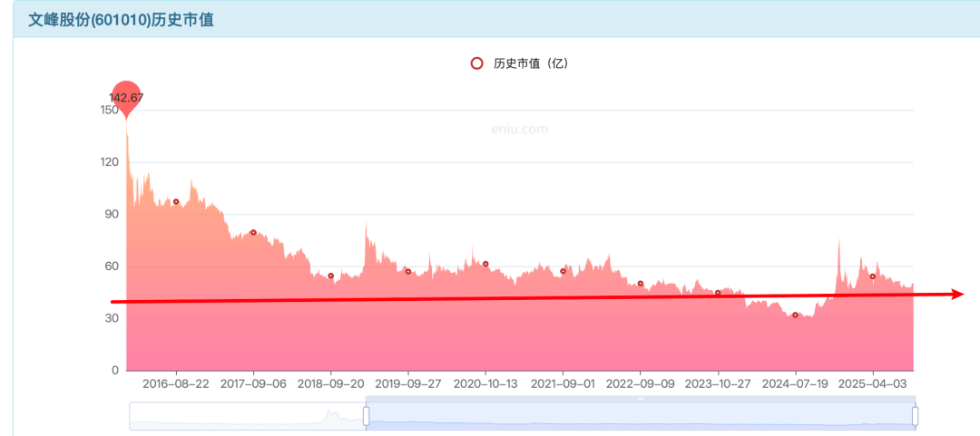This screenshot has height=436, width=980.
Task: Toggle the 历史市值（亿）legend series
Action: (x=519, y=63)
